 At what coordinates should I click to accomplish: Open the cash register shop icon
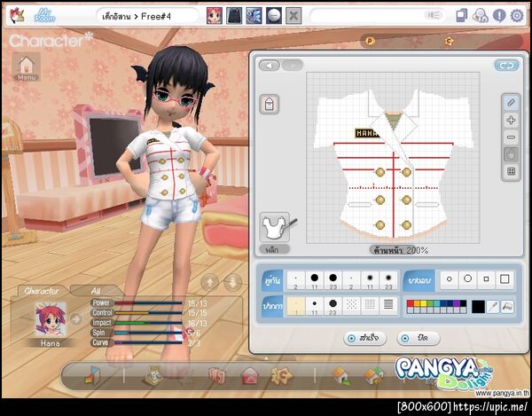click(x=153, y=375)
